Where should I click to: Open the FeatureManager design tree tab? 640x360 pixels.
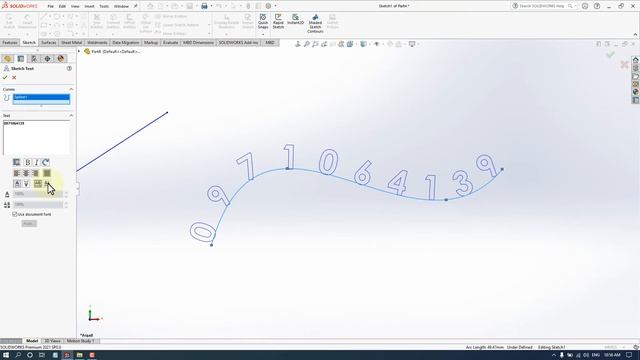coord(7,59)
